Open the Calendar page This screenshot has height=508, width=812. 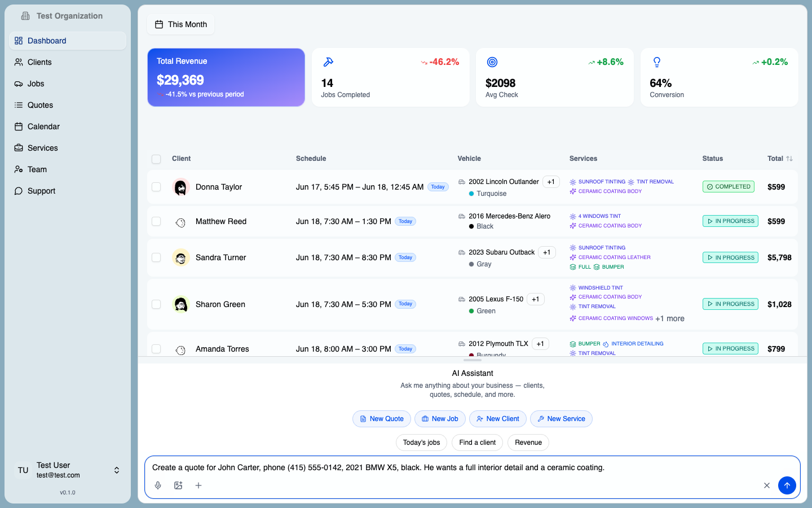(68, 126)
